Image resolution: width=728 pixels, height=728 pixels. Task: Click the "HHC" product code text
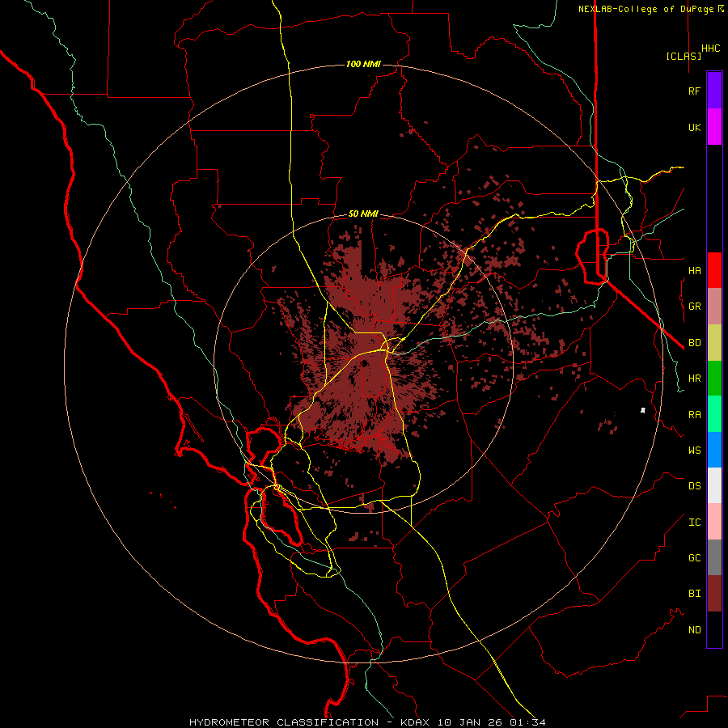pyautogui.click(x=710, y=49)
